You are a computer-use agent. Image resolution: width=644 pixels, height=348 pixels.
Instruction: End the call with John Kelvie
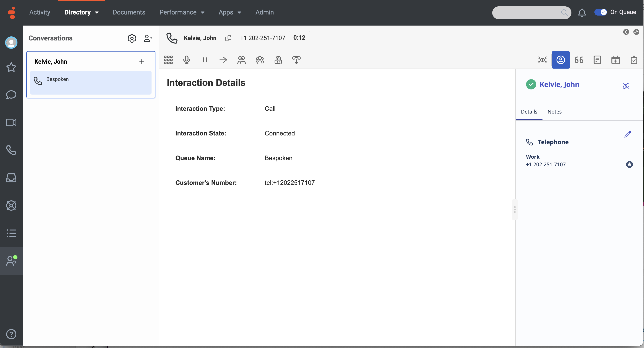click(296, 60)
